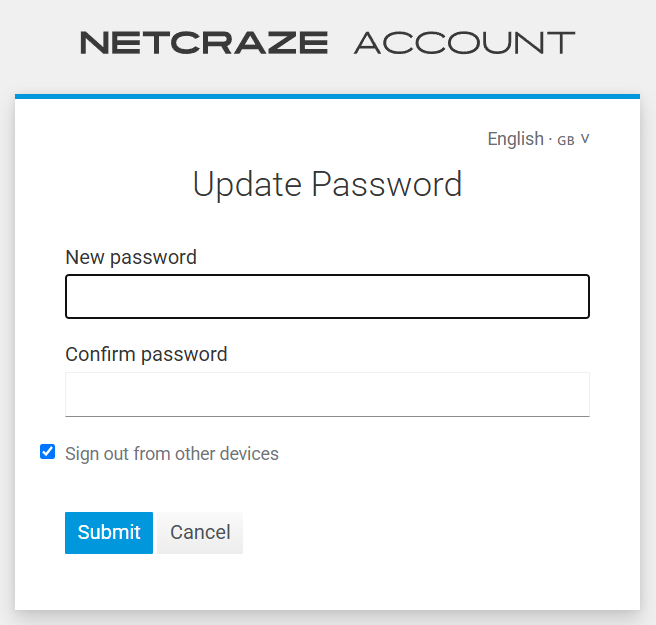Click the dot separator between English and GB
The width and height of the screenshot is (656, 625).
550,139
